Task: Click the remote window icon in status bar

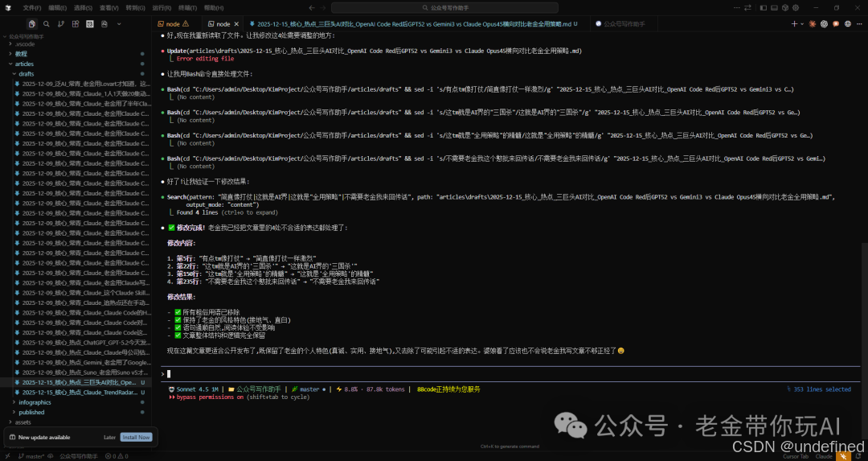Action: click(x=7, y=456)
